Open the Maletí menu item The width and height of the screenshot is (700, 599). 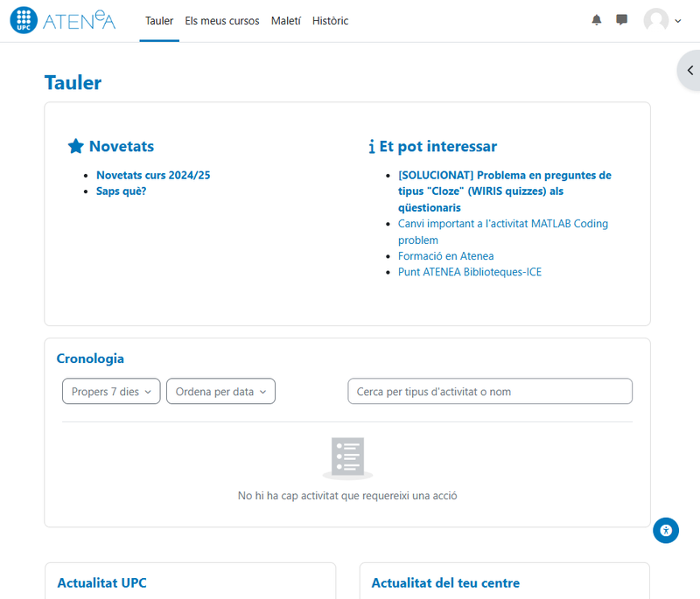286,21
